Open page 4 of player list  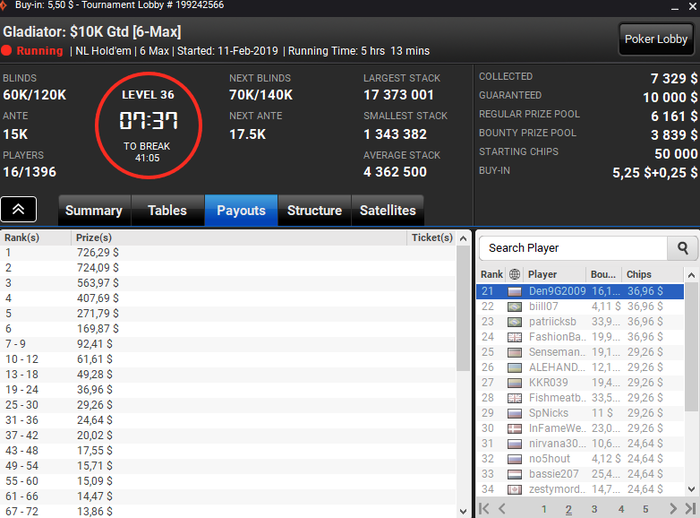[621, 509]
